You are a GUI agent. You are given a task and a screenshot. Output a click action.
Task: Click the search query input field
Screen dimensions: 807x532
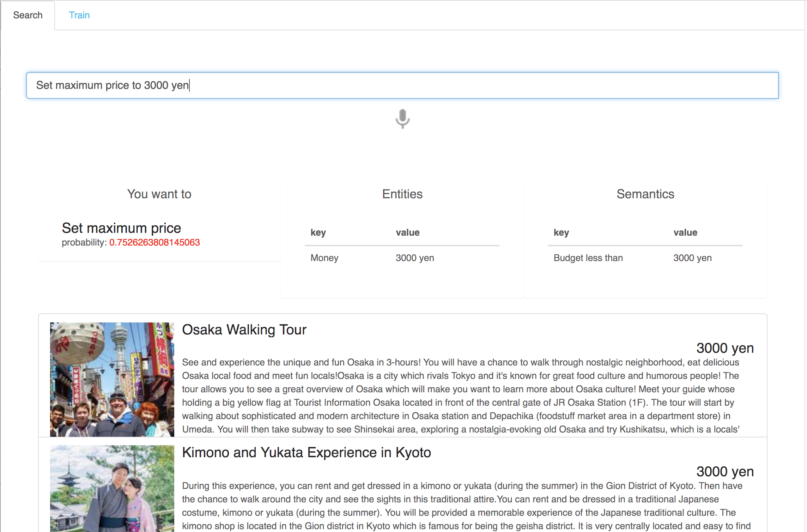[402, 85]
